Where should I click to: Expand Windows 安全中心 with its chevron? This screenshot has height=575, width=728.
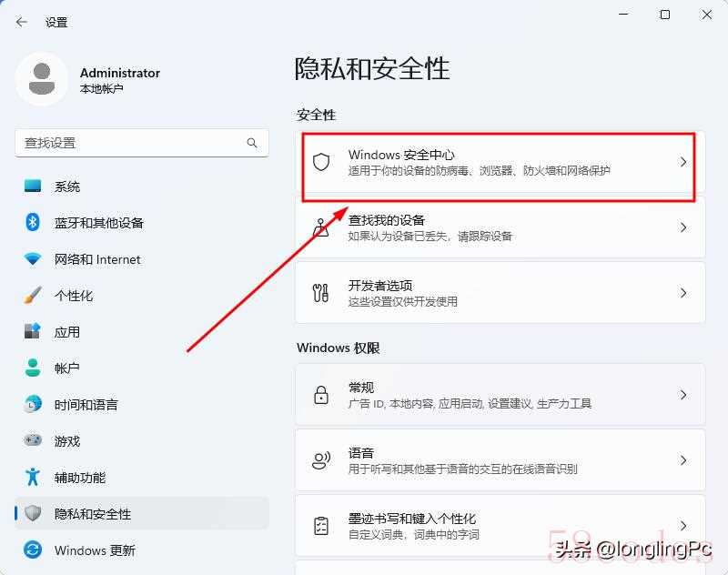[x=683, y=162]
